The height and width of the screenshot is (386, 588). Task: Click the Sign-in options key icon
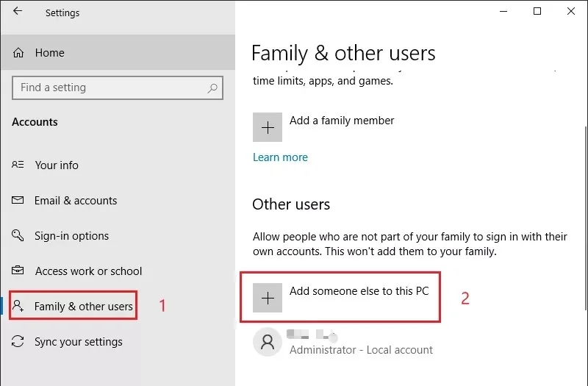pyautogui.click(x=18, y=235)
